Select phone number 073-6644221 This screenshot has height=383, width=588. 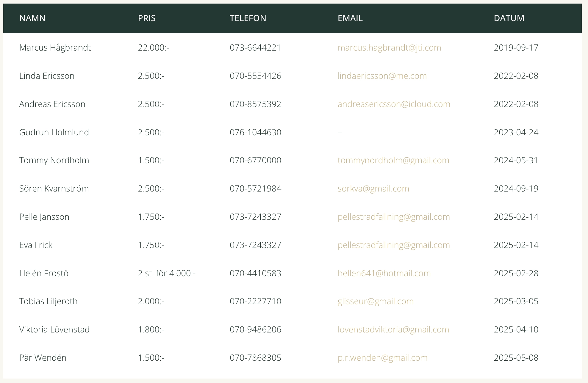tap(255, 48)
